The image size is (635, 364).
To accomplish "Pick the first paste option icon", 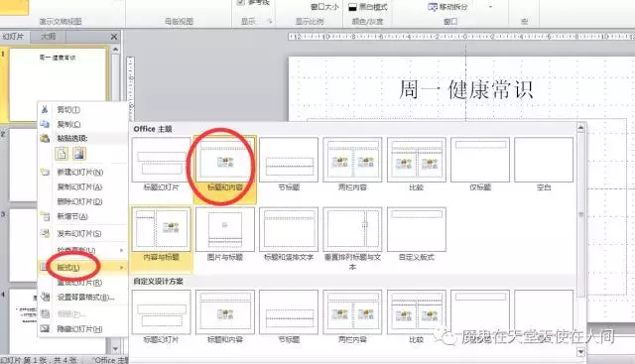I will click(62, 154).
